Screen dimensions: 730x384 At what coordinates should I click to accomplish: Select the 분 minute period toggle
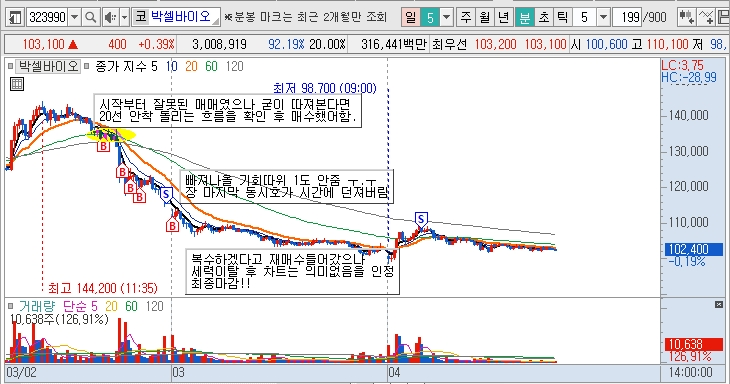524,18
